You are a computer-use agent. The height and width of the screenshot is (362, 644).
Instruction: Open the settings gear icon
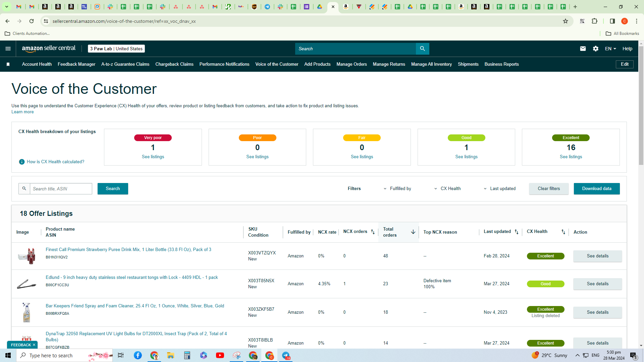pyautogui.click(x=596, y=49)
